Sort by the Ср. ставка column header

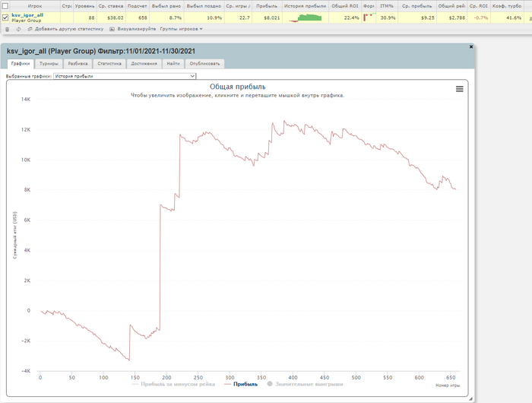click(111, 6)
